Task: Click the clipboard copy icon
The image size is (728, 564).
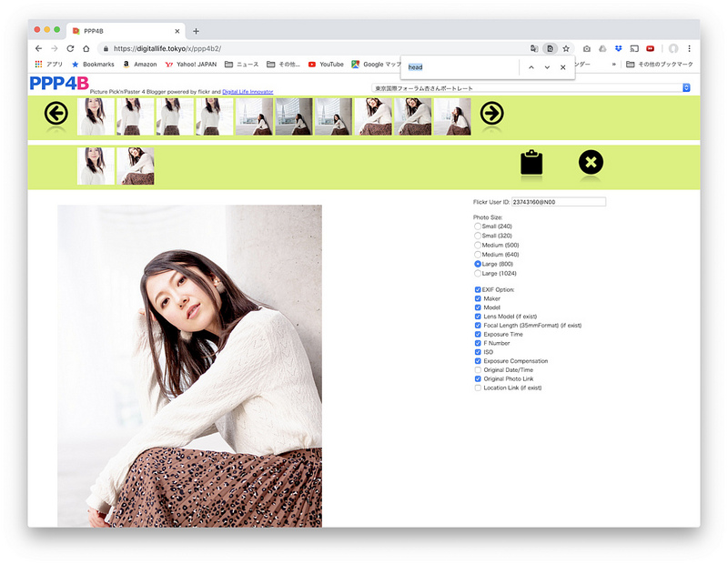Action: click(531, 163)
